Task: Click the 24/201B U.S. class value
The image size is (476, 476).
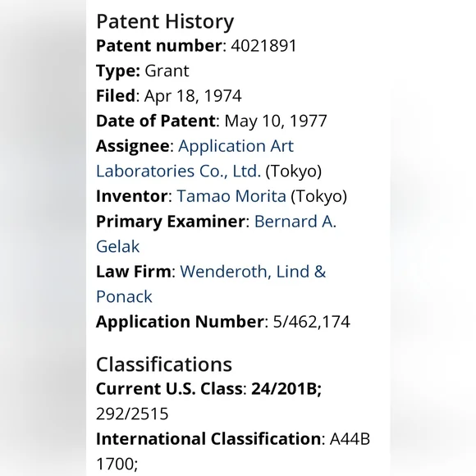Action: coord(286,388)
